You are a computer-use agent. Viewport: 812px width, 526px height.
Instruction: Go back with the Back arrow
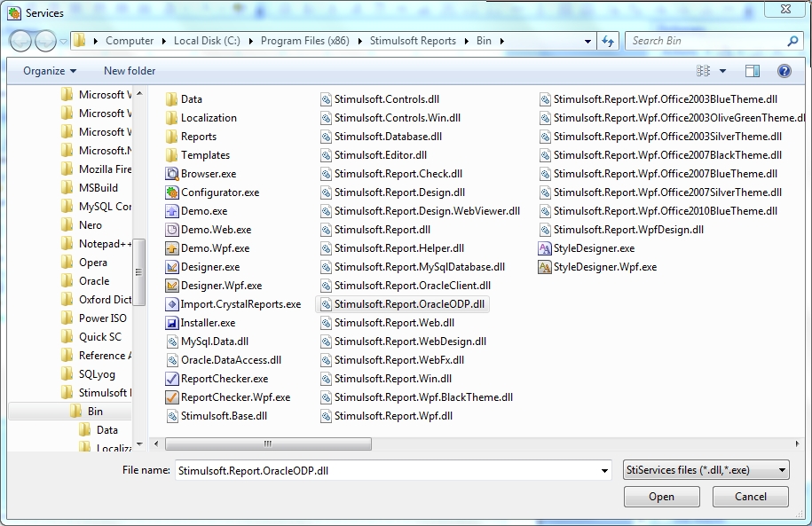(x=20, y=41)
